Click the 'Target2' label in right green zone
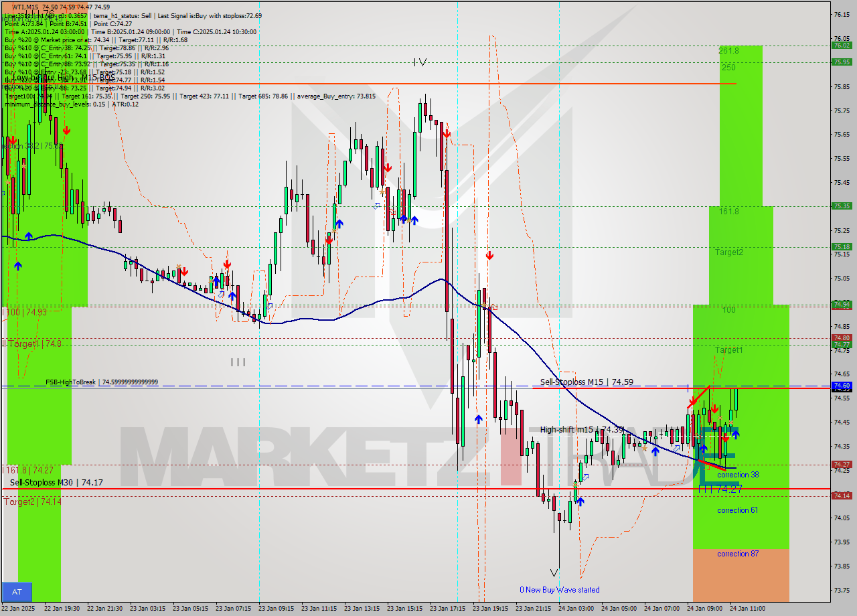 (729, 252)
